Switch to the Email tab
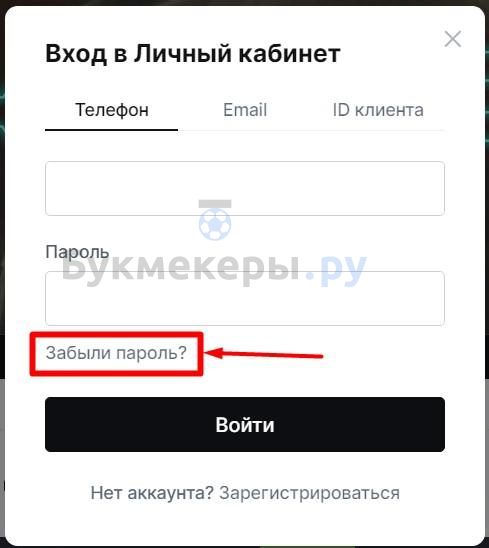 click(x=245, y=110)
